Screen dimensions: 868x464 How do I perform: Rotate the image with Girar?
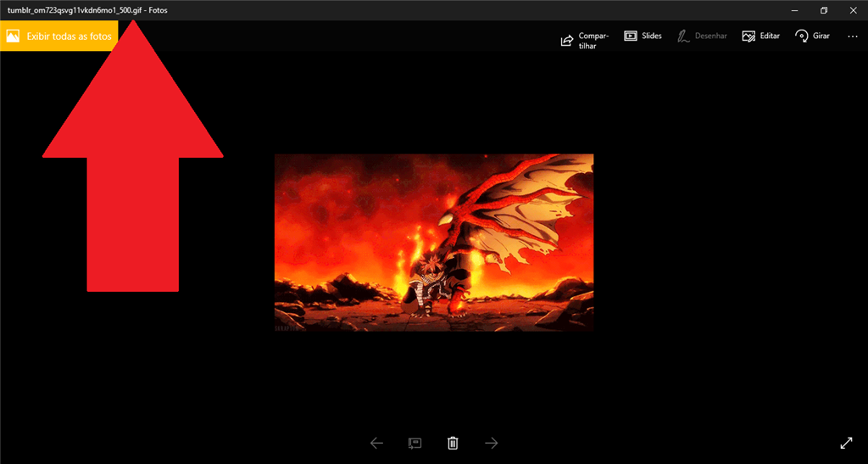click(812, 36)
